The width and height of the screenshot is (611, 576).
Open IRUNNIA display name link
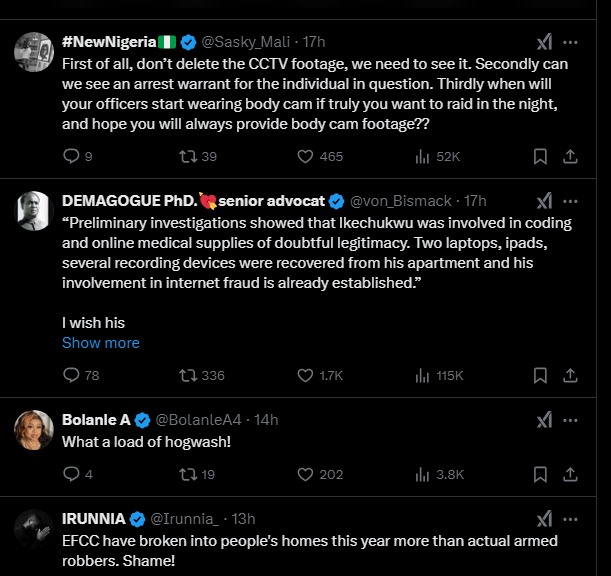[94, 518]
